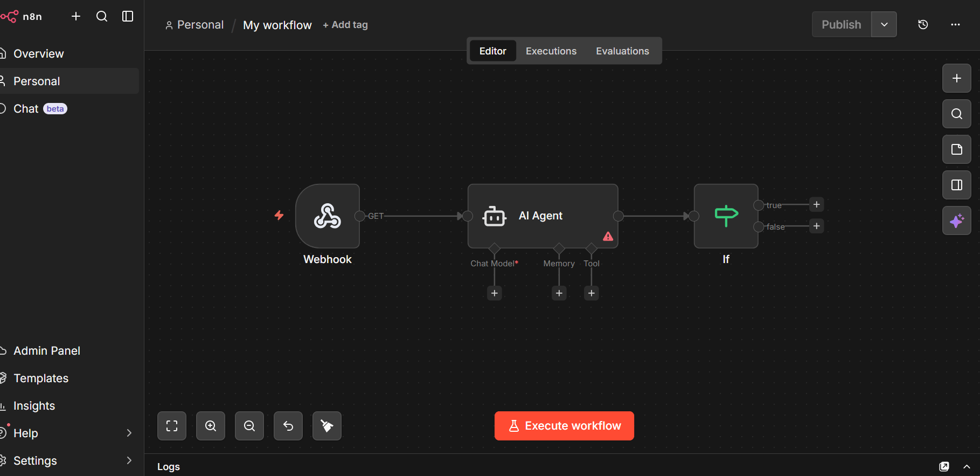Screen dimensions: 980x476
Task: Switch to the Executions tab
Action: 551,51
